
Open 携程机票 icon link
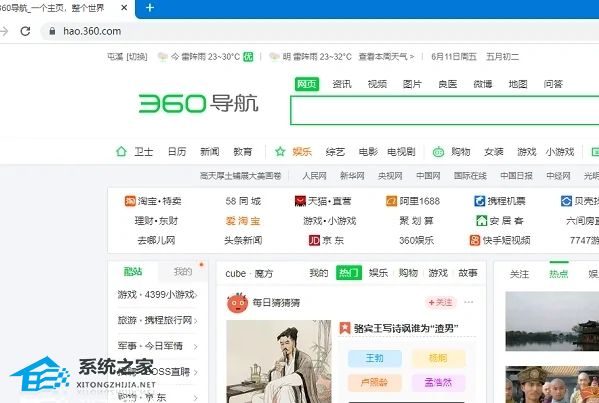pos(479,201)
